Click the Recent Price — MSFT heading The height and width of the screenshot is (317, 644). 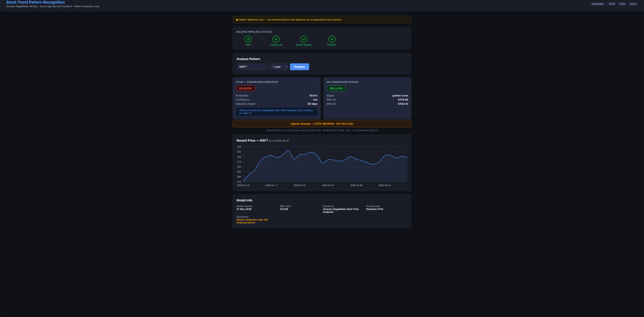pos(252,141)
